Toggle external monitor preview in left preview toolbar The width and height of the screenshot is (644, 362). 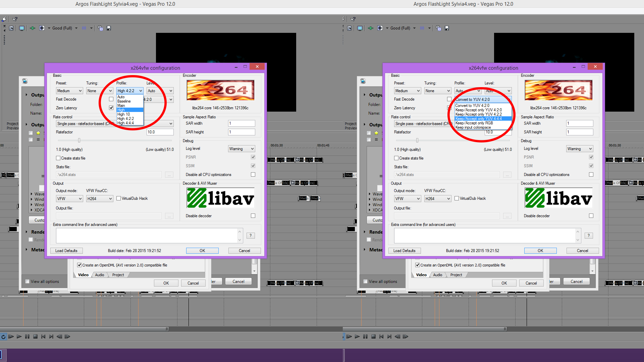coord(22,28)
